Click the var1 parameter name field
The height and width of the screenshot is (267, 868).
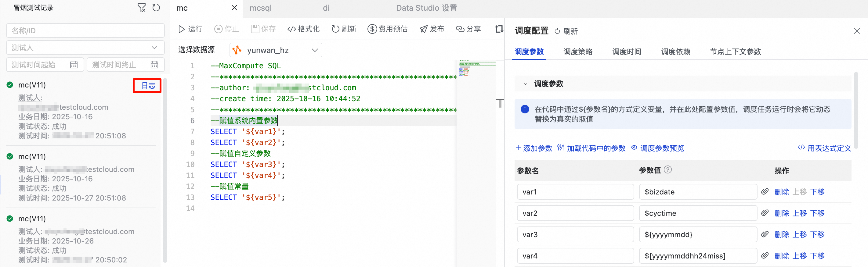click(575, 192)
